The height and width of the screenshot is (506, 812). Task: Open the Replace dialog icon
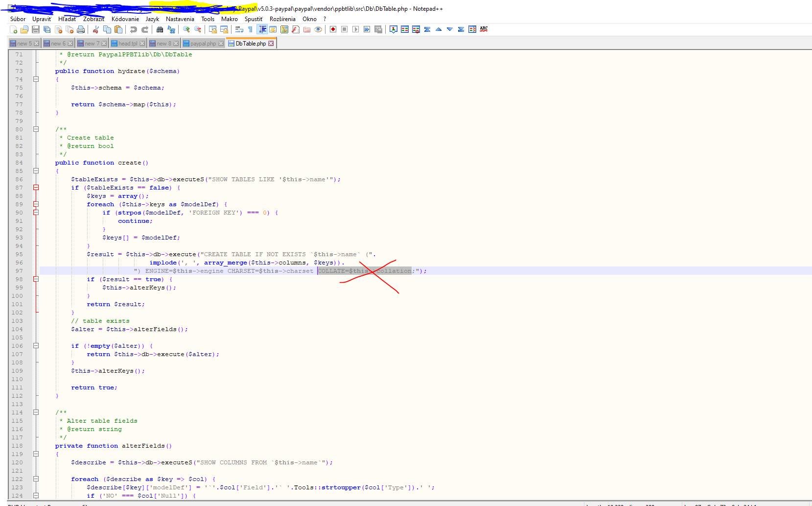click(171, 29)
